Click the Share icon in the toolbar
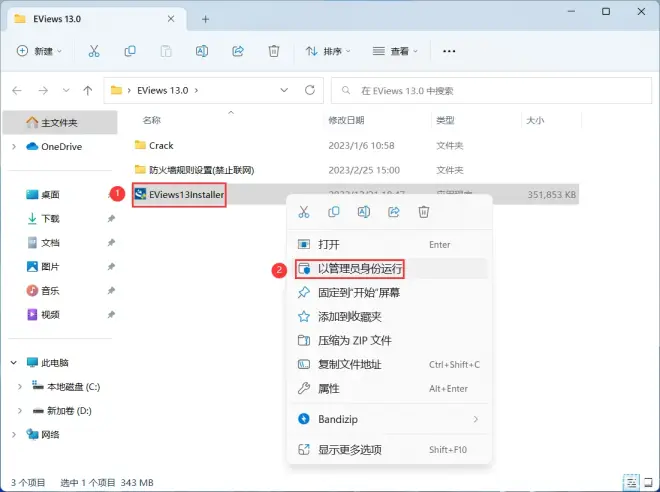Viewport: 660px width, 492px height. (238, 51)
